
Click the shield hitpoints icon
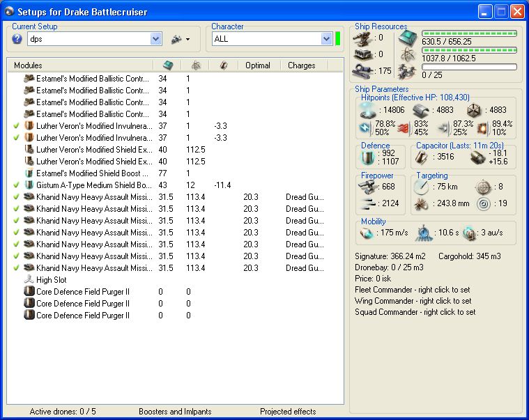[x=367, y=110]
